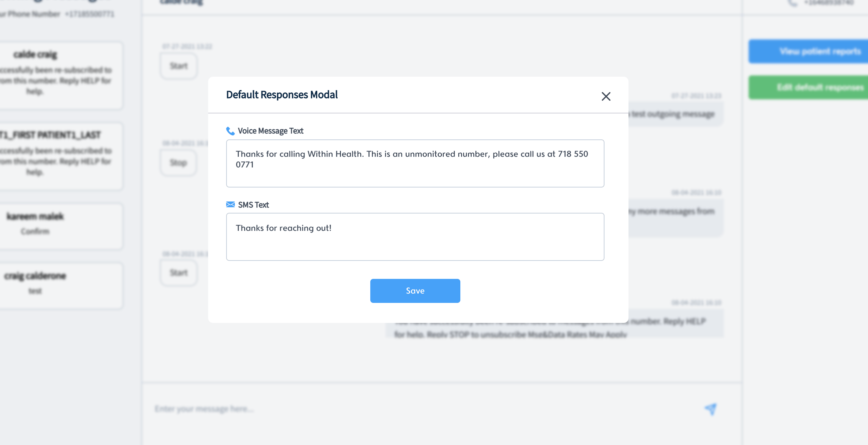Click the envelope icon beside SMS Text
The image size is (868, 445).
coord(230,204)
